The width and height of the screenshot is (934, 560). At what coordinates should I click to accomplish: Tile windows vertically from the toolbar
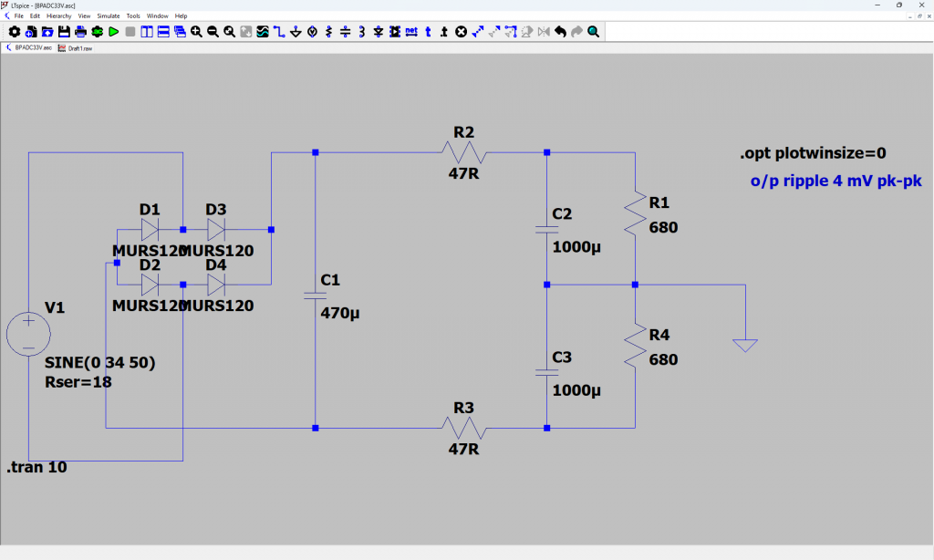(147, 32)
